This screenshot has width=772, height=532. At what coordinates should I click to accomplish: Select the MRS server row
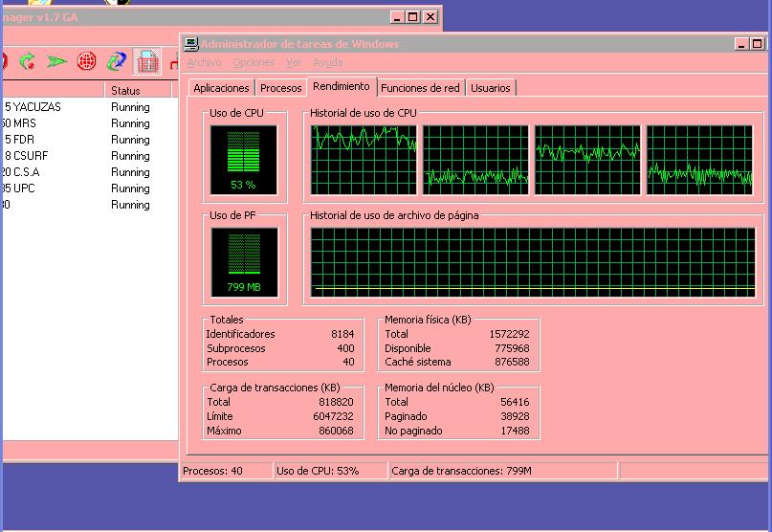click(x=90, y=123)
